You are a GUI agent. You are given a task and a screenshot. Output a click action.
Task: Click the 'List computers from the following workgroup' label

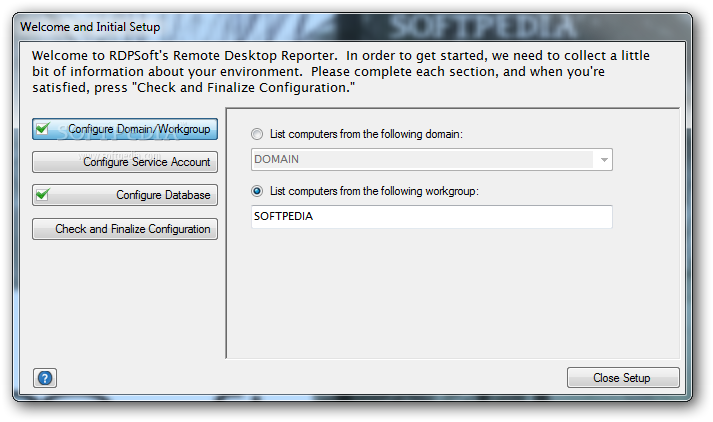[374, 191]
